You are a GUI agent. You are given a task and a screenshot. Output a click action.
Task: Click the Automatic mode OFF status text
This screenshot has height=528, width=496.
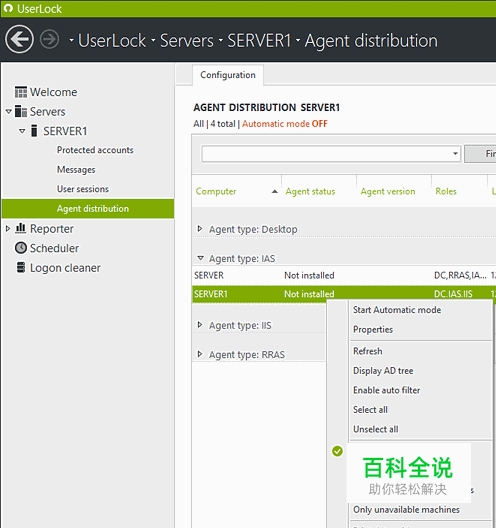click(285, 124)
